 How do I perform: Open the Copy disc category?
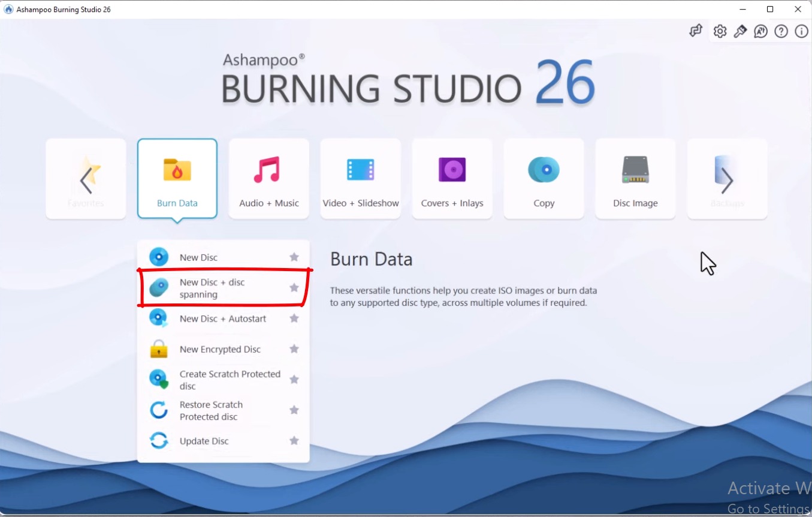544,179
